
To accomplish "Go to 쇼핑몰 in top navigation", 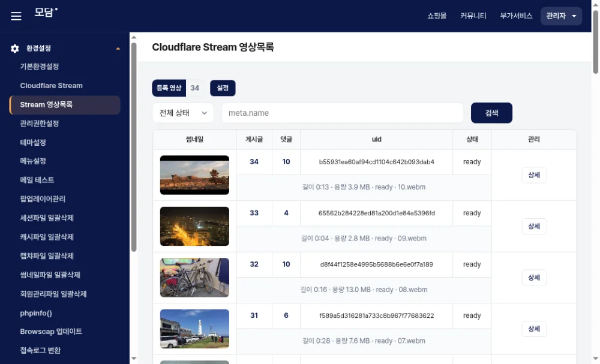I will (x=437, y=16).
